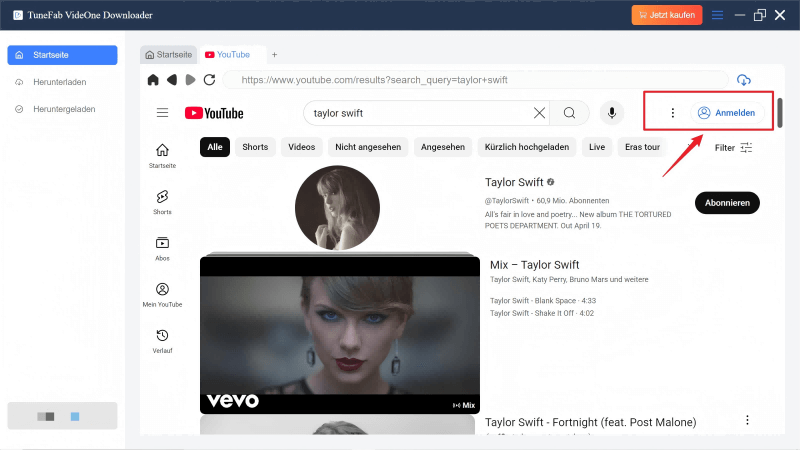This screenshot has width=800, height=450.
Task: Click Taylor Swift - Shake It Off · 4:02
Action: (542, 313)
